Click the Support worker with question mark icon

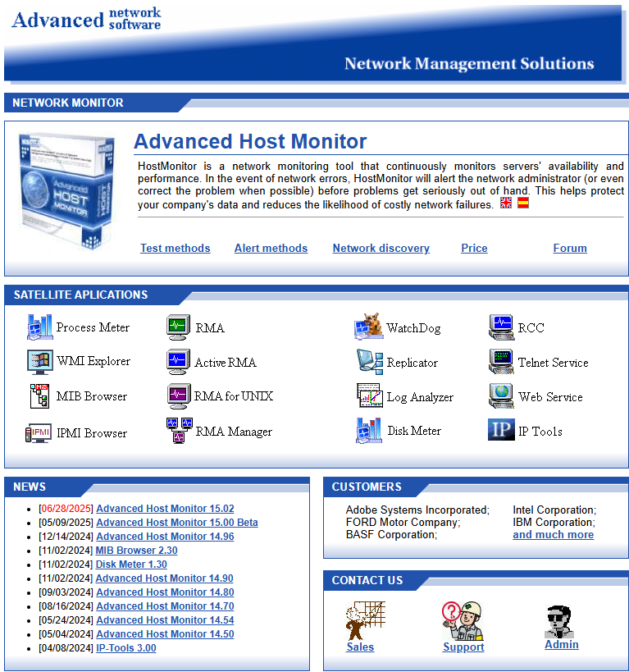(x=463, y=620)
